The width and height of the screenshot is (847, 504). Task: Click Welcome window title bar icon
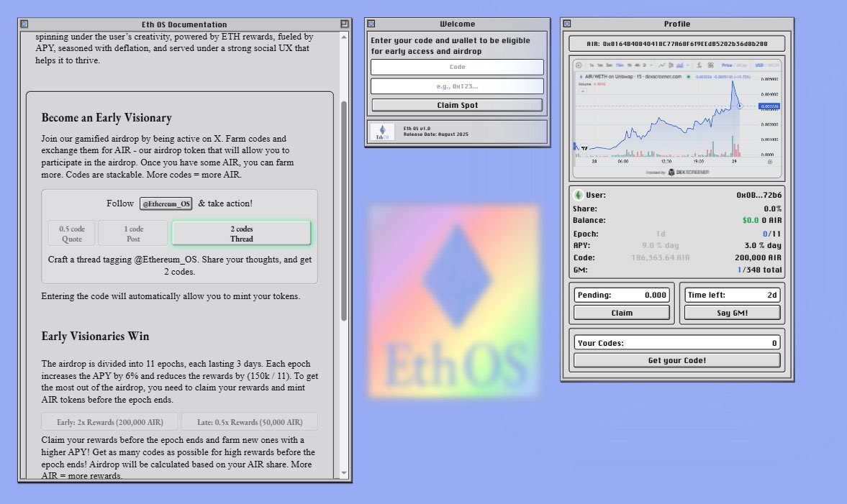click(x=371, y=24)
